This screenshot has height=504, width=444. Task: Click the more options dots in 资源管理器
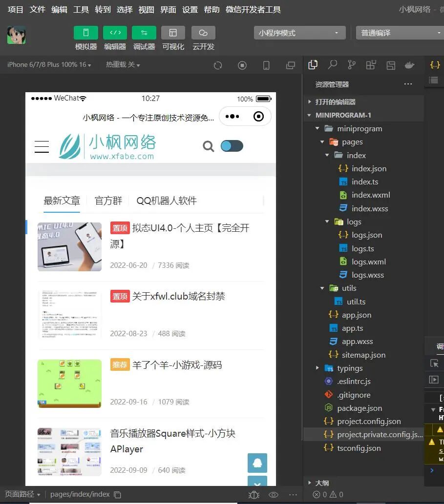(x=408, y=84)
